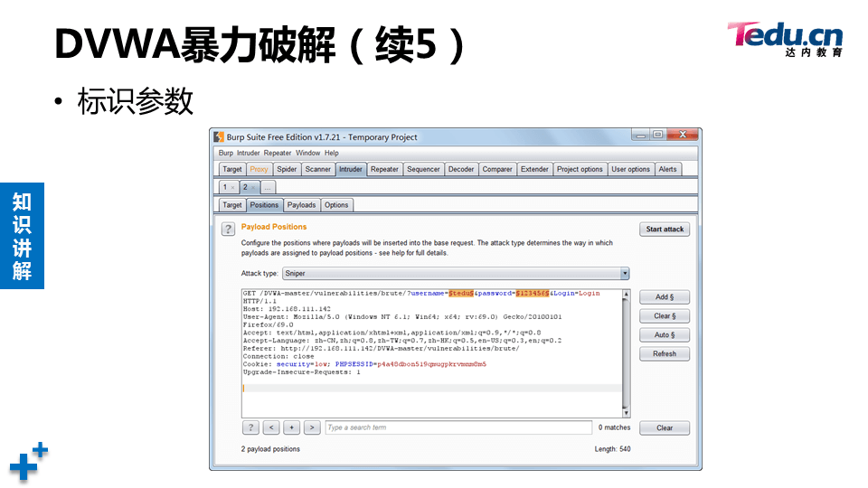Close intruder tab 2 with its x
The image size is (868, 488).
(253, 188)
